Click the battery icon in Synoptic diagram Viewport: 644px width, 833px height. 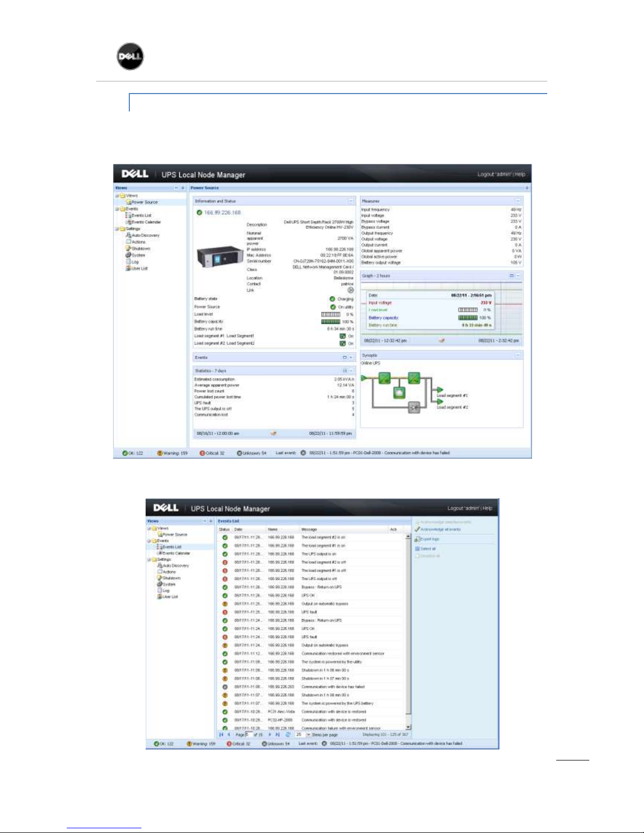click(400, 393)
